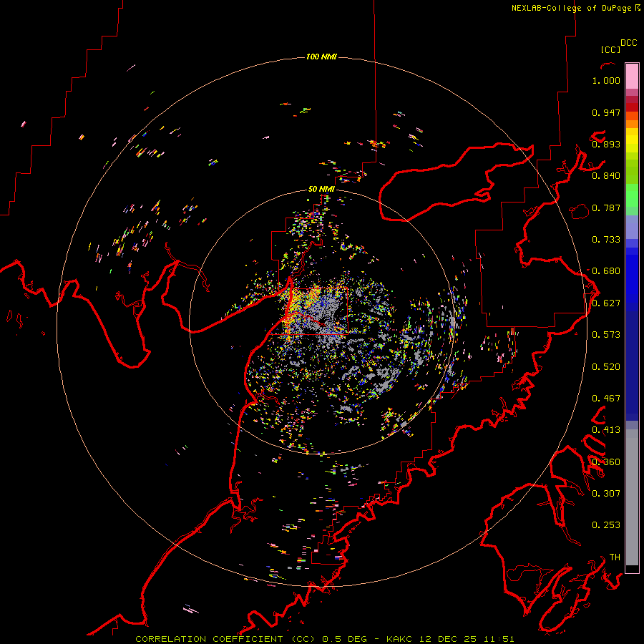Click the 100 NMI range ring label

(321, 57)
